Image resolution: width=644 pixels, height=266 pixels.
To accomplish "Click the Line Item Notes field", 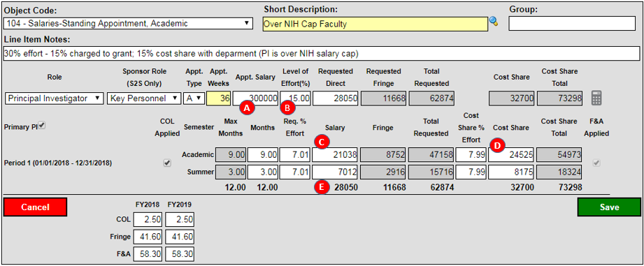I will [x=322, y=53].
